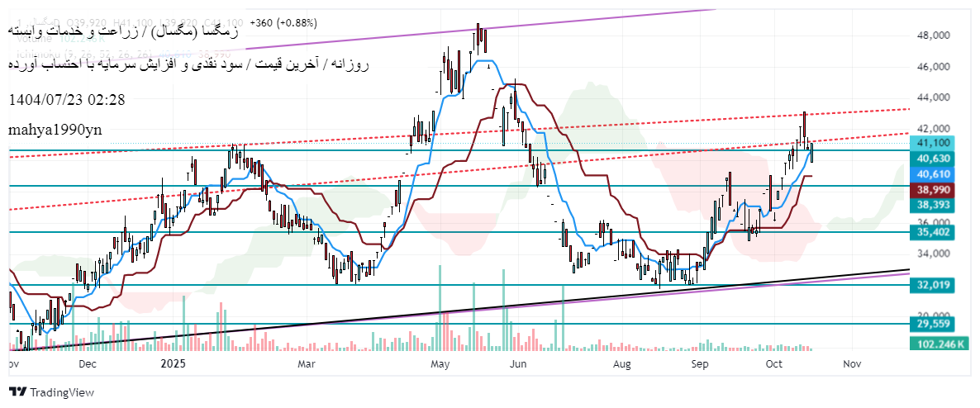980x408 pixels.
Task: Select the May label on time axis
Action: (439, 363)
